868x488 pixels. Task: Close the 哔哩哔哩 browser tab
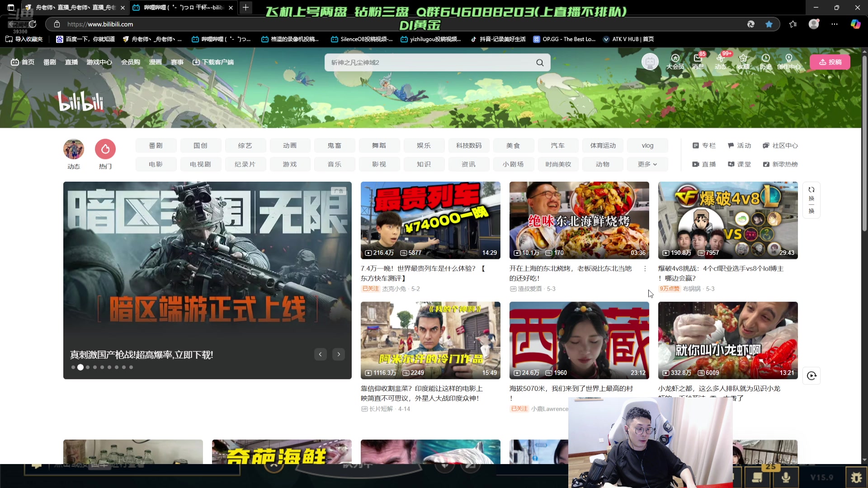(231, 8)
